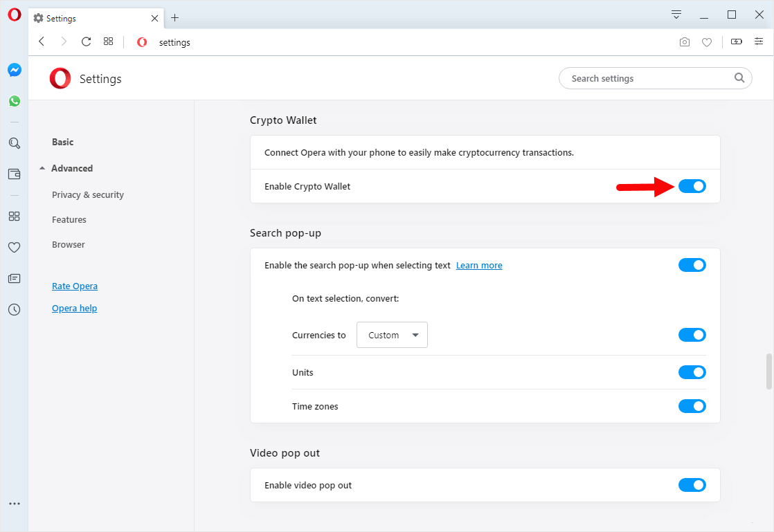Open Privacy & security settings
This screenshot has height=532, width=774.
(x=88, y=195)
